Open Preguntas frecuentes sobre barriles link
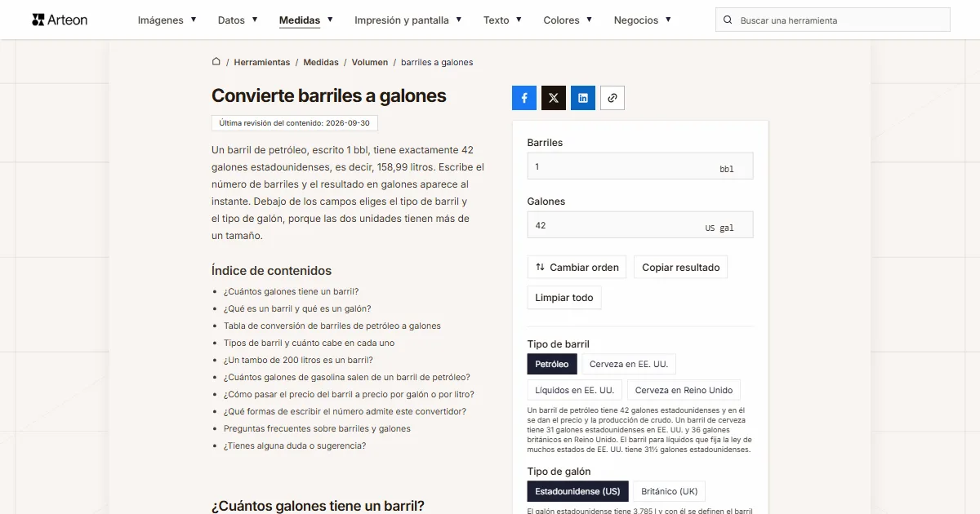The width and height of the screenshot is (980, 514). click(x=317, y=428)
